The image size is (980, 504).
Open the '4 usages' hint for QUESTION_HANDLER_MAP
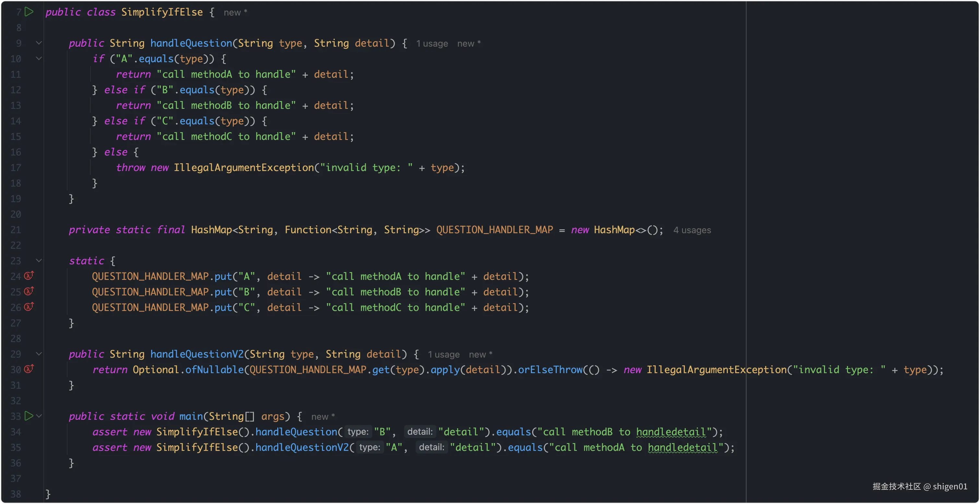click(692, 230)
